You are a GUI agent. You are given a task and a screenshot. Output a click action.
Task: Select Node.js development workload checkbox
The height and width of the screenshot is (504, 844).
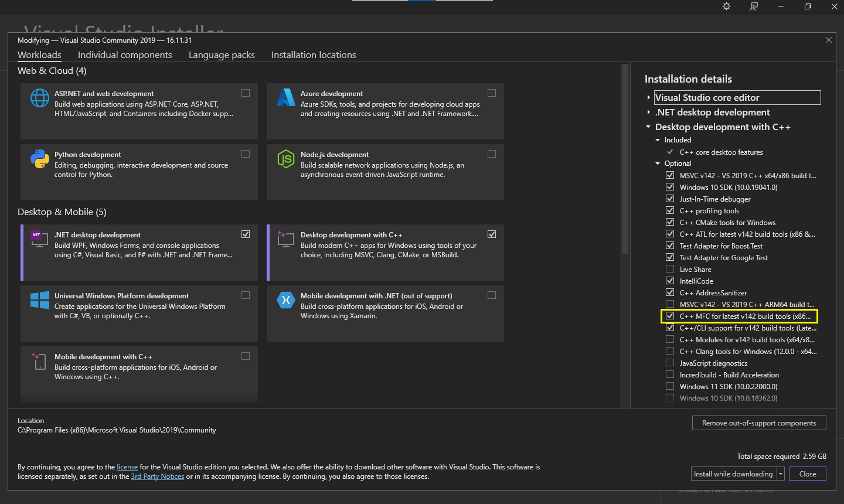[492, 154]
